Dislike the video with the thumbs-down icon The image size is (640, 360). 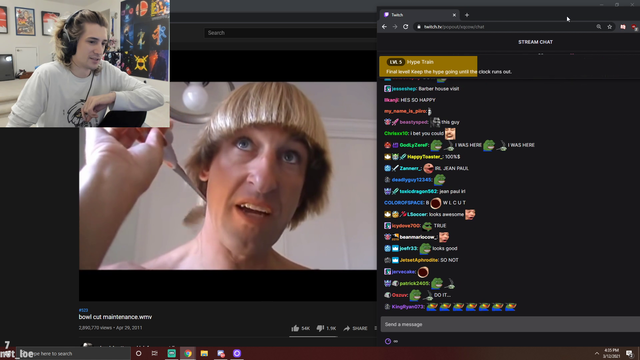[x=320, y=328]
